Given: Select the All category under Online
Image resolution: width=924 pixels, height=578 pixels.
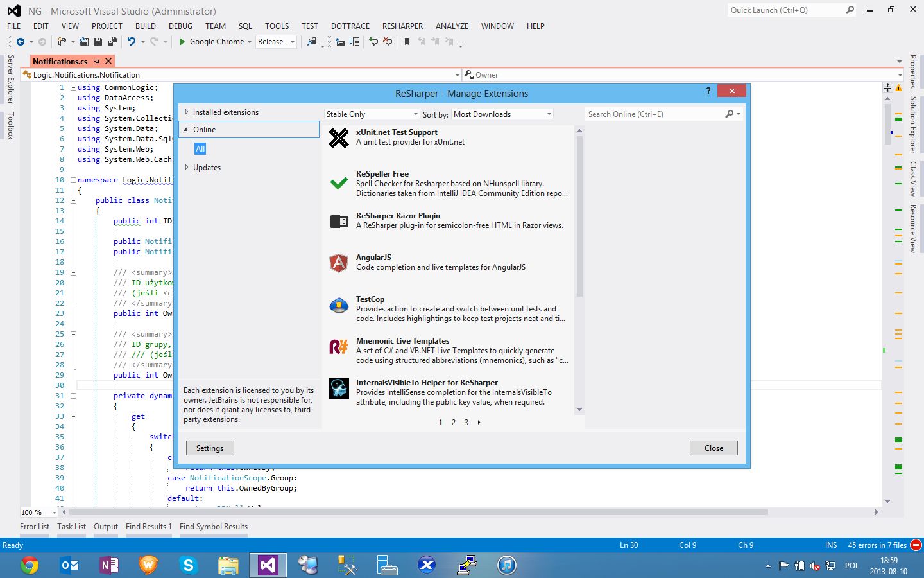Looking at the screenshot, I should (200, 149).
